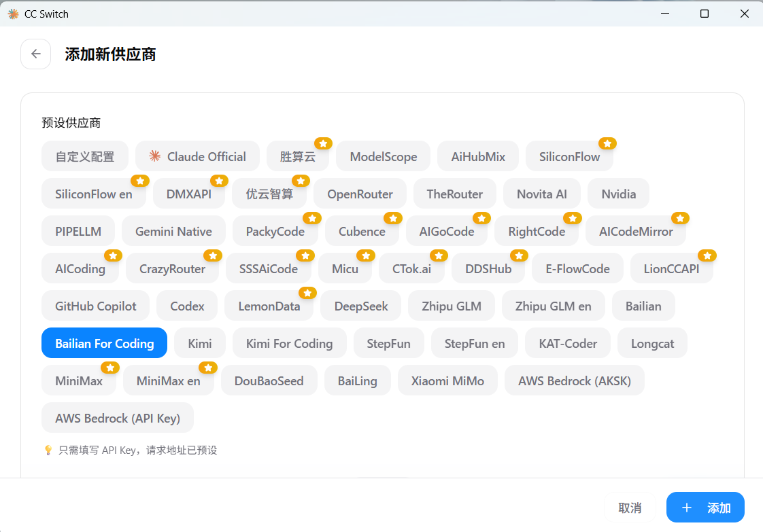Select the 胜算云 provider preset
This screenshot has height=532, width=763.
298,156
